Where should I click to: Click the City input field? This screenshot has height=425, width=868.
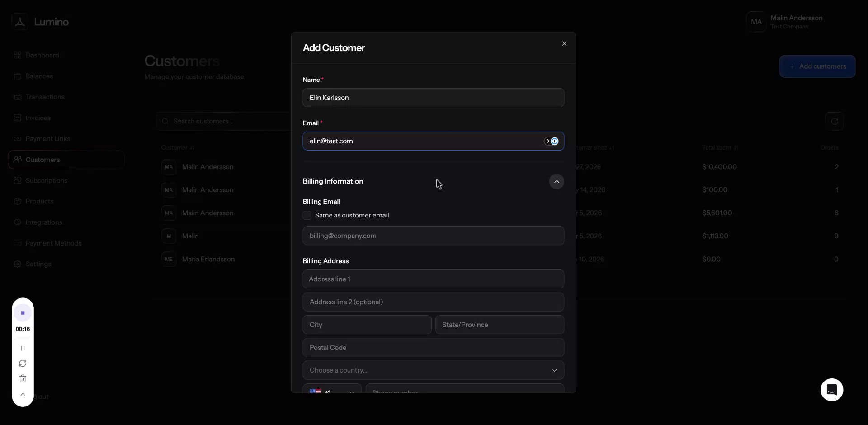[x=367, y=325]
